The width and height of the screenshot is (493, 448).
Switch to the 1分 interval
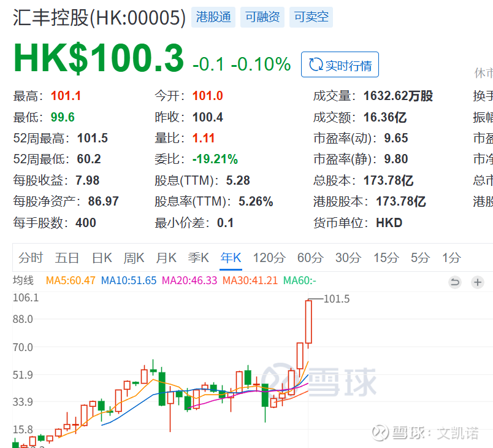tap(451, 258)
